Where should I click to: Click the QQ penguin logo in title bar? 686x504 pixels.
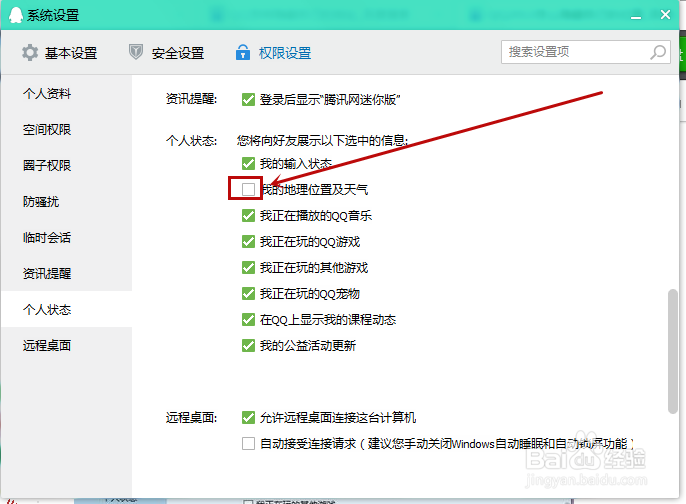point(16,15)
